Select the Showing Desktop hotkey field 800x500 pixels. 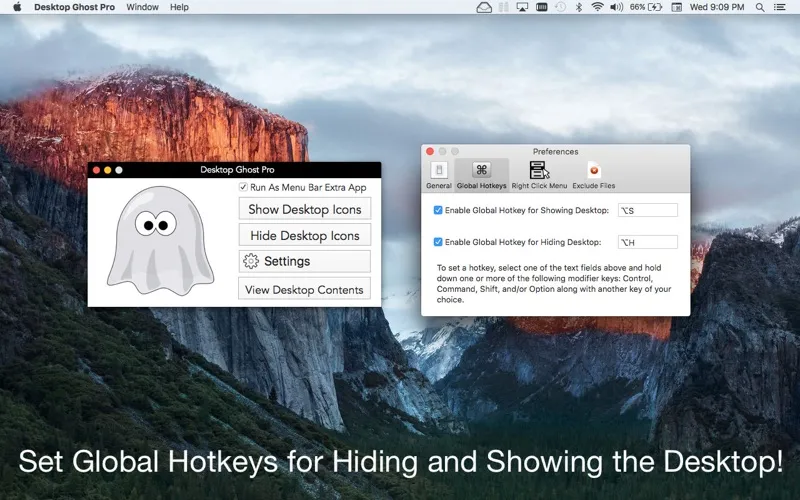click(x=647, y=210)
